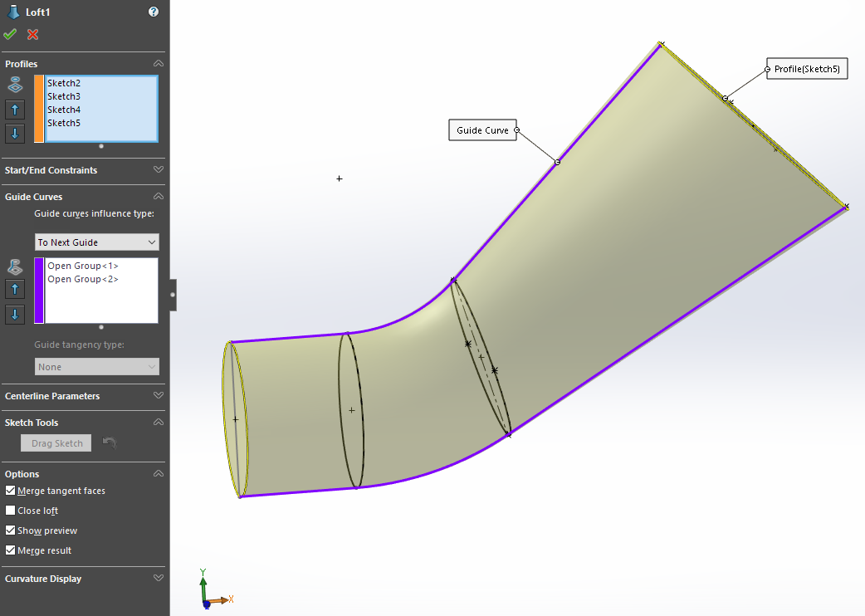Click the Move Down arrow under Profiles
Image resolution: width=865 pixels, height=616 pixels.
point(14,133)
